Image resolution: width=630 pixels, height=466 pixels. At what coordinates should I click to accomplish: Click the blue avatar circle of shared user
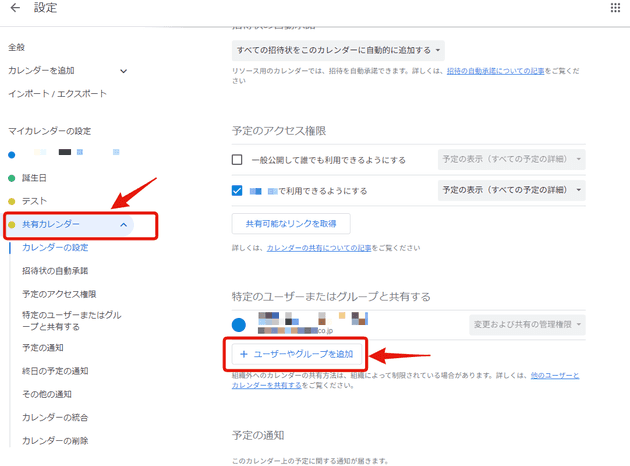pyautogui.click(x=239, y=325)
